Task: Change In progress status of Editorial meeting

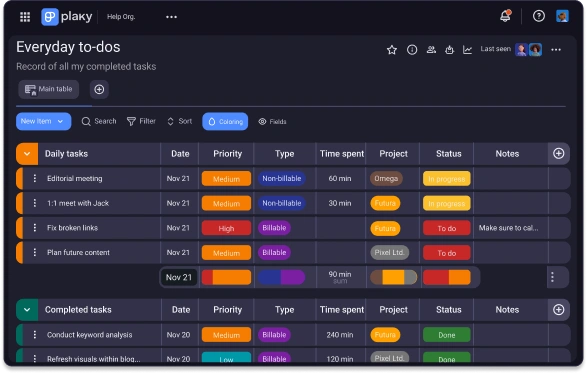Action: click(x=447, y=179)
